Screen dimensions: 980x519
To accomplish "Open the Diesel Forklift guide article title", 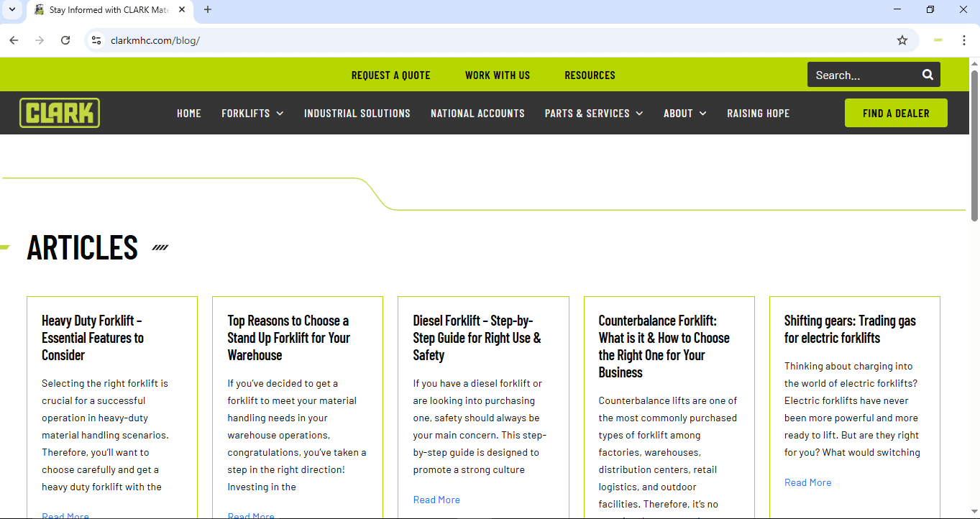I will (477, 338).
